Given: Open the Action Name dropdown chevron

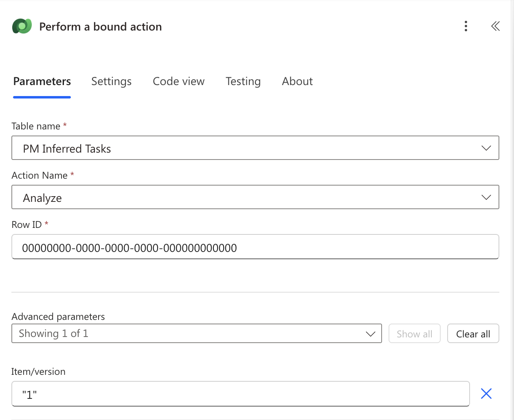Looking at the screenshot, I should click(486, 197).
